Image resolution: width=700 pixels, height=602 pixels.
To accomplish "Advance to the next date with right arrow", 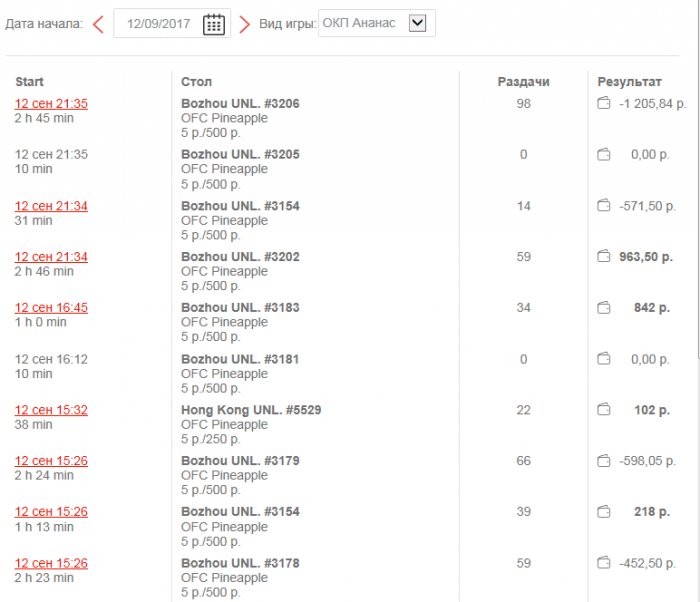I will pyautogui.click(x=244, y=24).
